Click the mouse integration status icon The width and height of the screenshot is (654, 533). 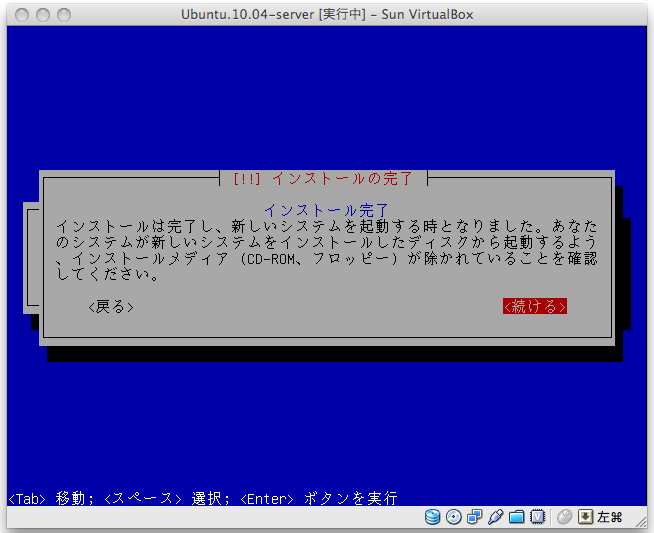(564, 517)
